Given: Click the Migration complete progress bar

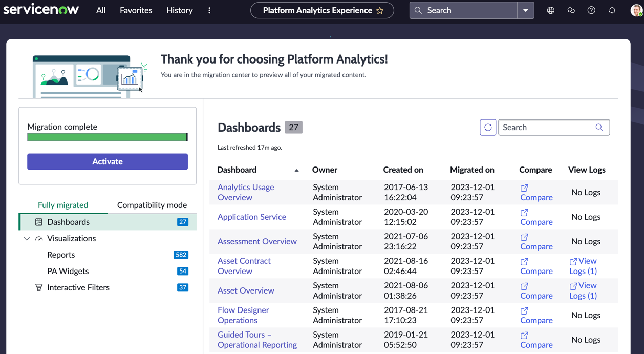Looking at the screenshot, I should [x=108, y=137].
